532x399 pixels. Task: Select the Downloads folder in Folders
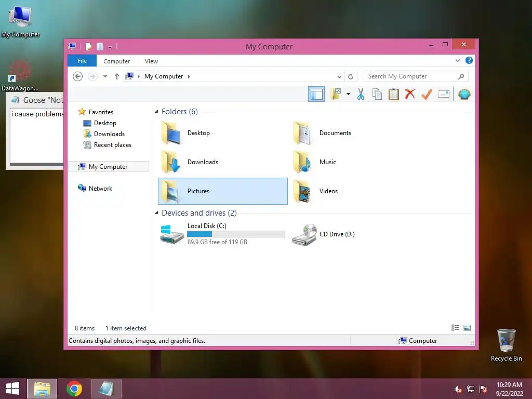(x=222, y=162)
